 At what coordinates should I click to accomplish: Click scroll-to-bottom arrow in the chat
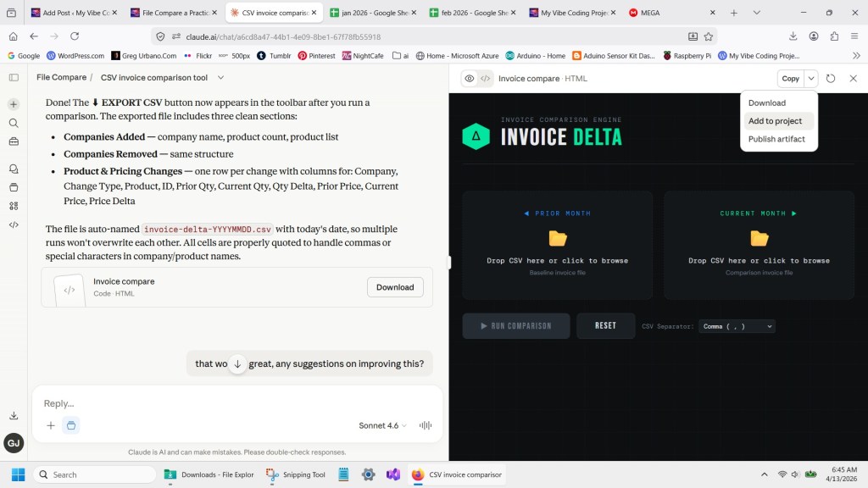(238, 363)
